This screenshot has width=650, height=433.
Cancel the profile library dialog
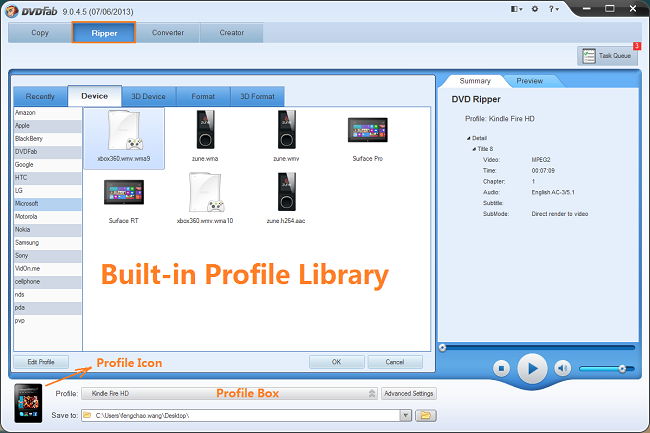point(395,362)
